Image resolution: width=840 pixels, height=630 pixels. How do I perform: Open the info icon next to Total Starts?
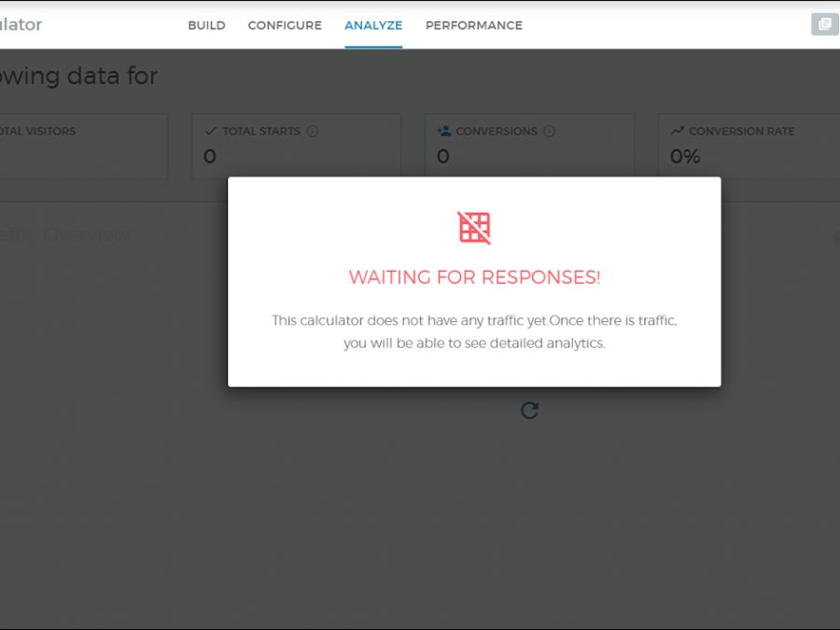[x=313, y=132]
